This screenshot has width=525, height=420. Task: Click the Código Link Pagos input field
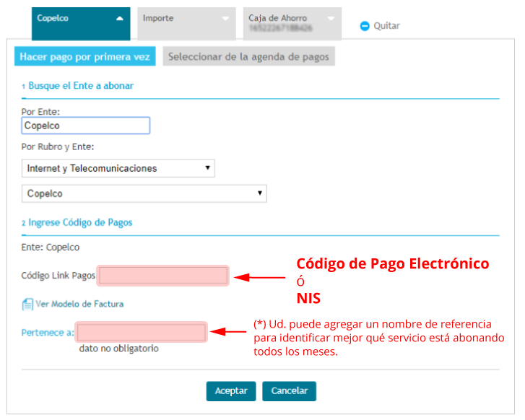[x=163, y=276]
